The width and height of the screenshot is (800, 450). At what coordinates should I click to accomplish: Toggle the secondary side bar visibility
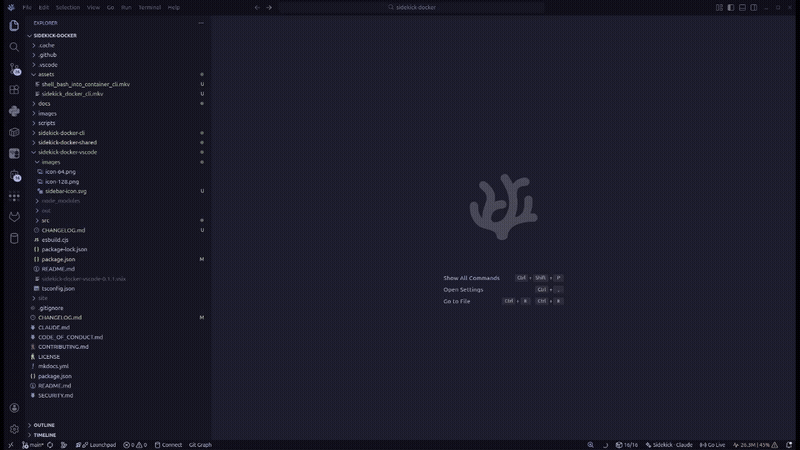[x=754, y=7]
